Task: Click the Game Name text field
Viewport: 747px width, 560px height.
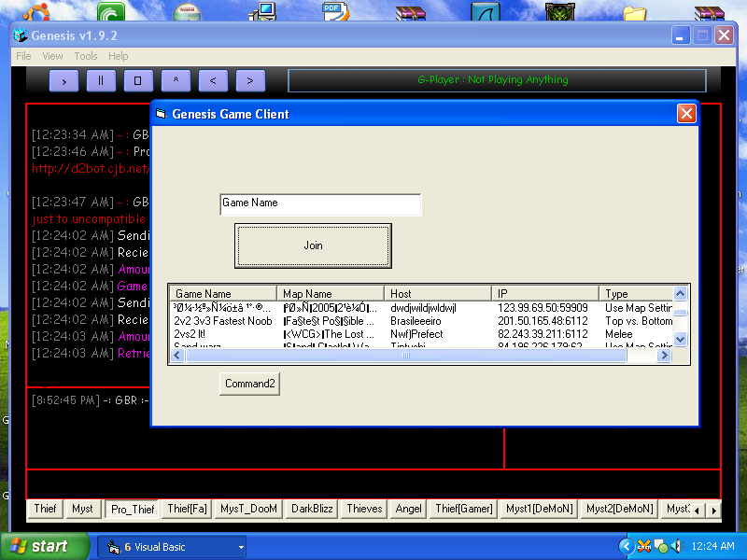Action: [x=320, y=203]
